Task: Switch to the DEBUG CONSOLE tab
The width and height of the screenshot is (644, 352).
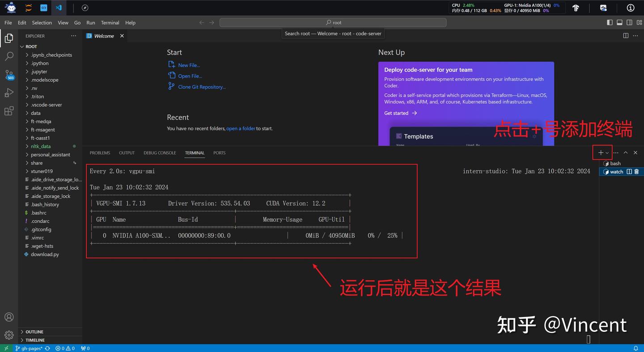Action: coord(160,153)
